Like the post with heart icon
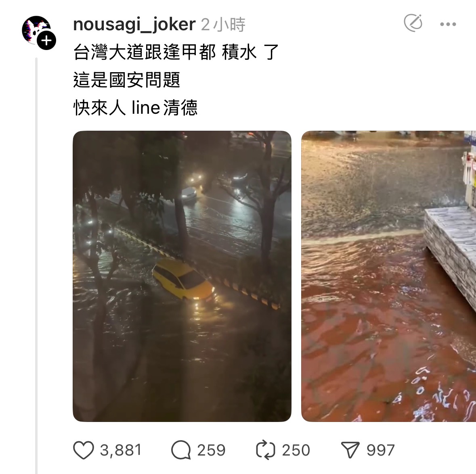 coord(84,450)
